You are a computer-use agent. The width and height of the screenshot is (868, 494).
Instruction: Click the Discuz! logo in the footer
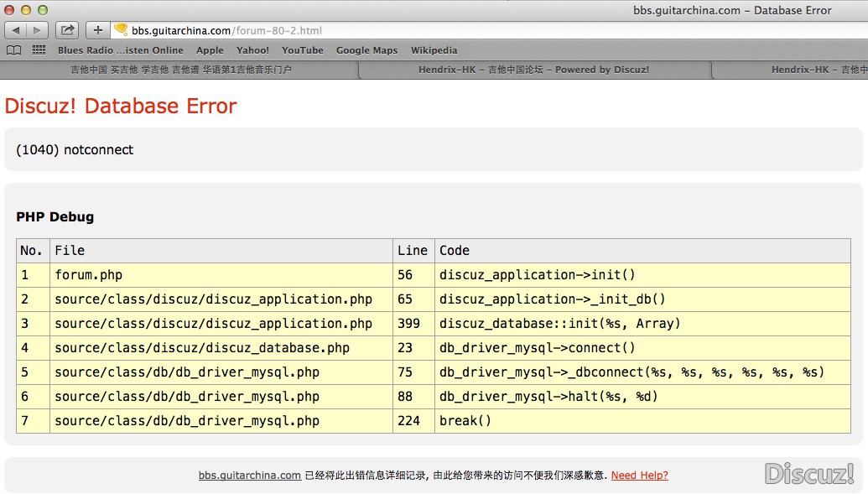click(x=809, y=474)
